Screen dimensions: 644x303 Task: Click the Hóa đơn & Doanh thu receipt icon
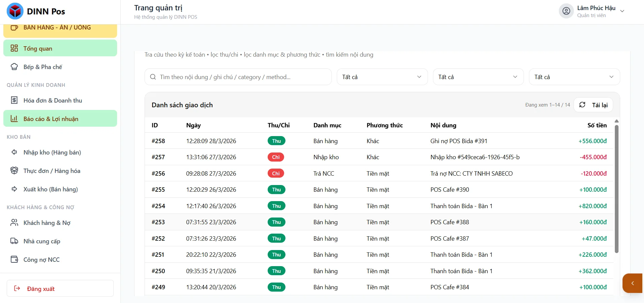click(14, 100)
